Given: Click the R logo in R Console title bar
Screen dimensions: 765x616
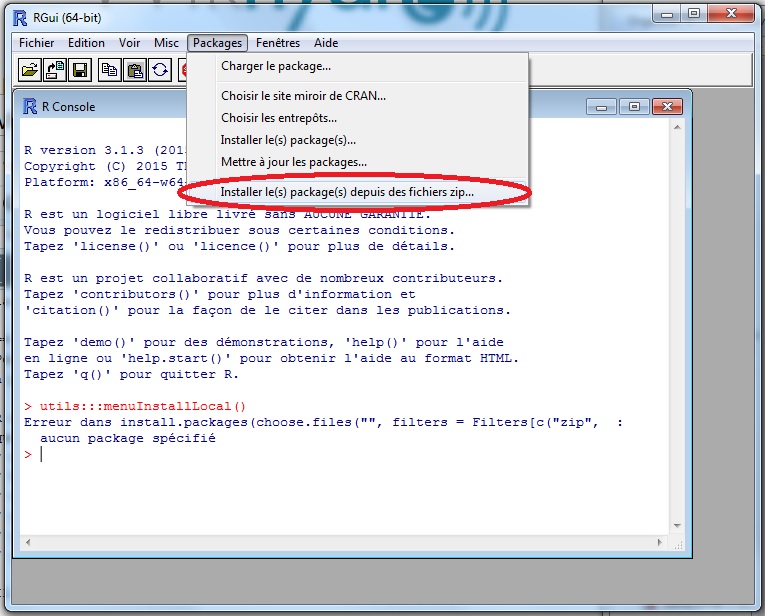Looking at the screenshot, I should (30, 106).
